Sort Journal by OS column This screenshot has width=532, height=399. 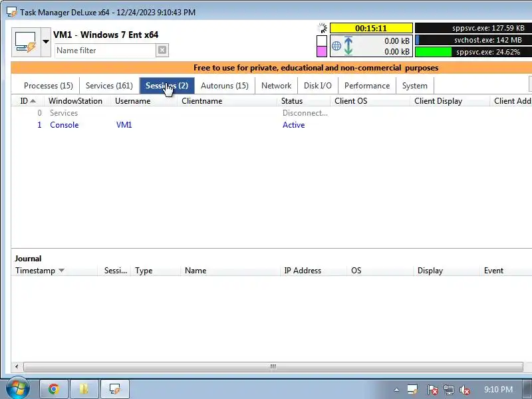pyautogui.click(x=380, y=271)
